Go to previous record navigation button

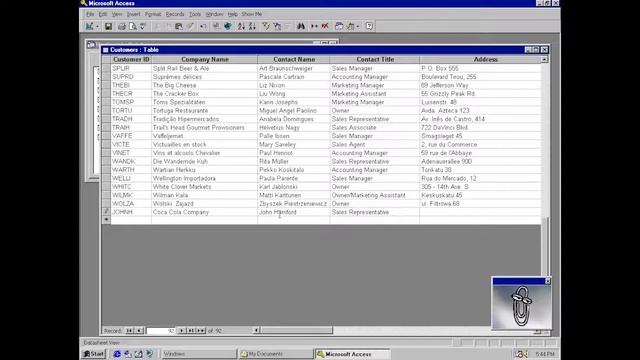tap(139, 331)
